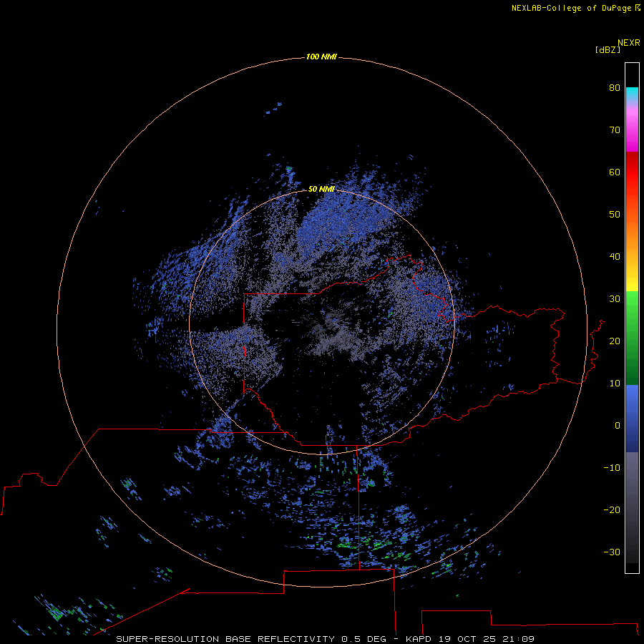This screenshot has width=644, height=644.
Task: Click the 50 NMI range ring label
Action: pyautogui.click(x=321, y=189)
